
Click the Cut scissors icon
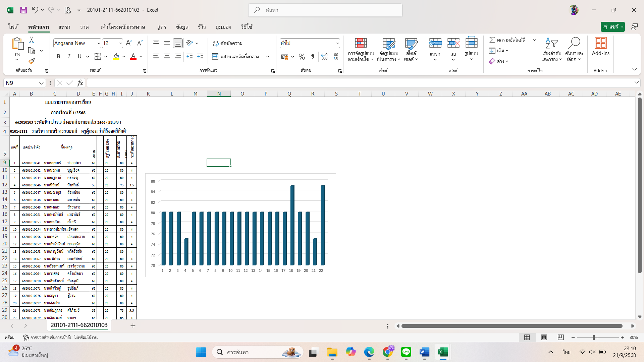[32, 40]
